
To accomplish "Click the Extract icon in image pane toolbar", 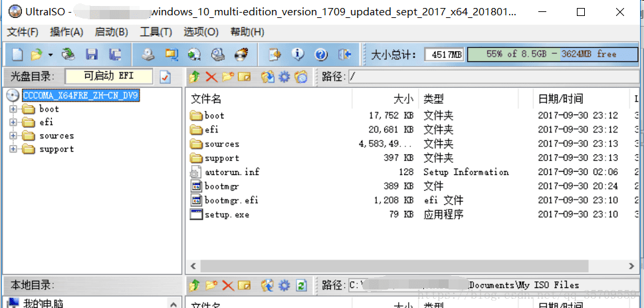I will pyautogui.click(x=268, y=77).
